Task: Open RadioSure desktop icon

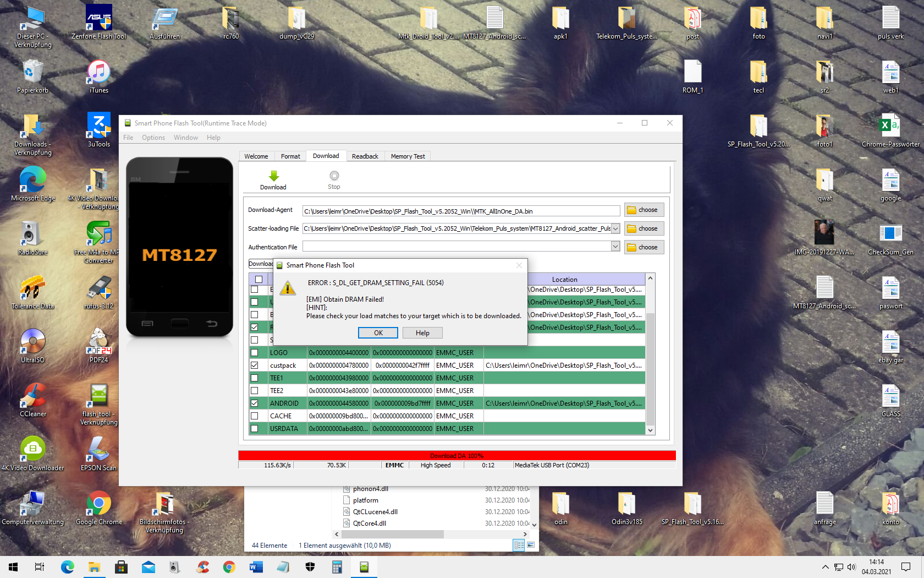Action: [x=33, y=238]
